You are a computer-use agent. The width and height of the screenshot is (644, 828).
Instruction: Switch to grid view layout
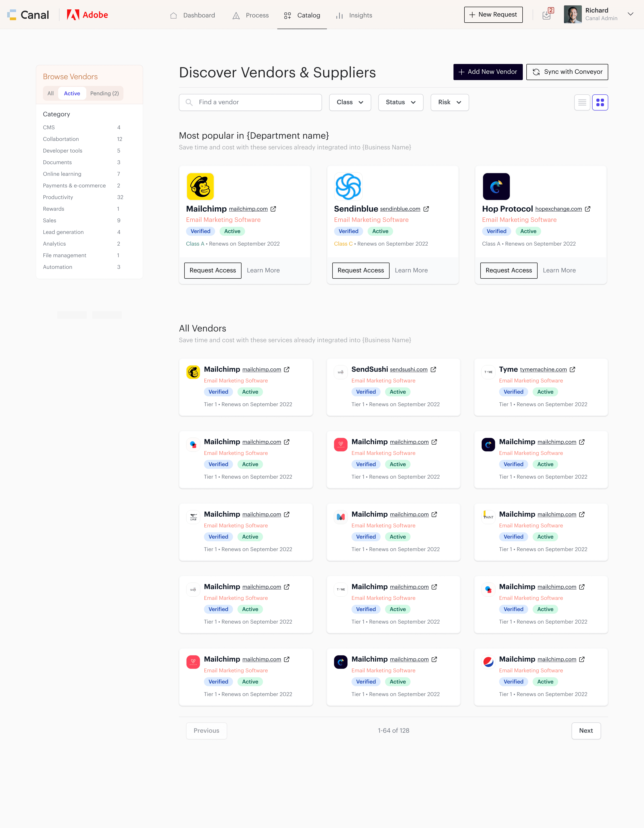600,102
